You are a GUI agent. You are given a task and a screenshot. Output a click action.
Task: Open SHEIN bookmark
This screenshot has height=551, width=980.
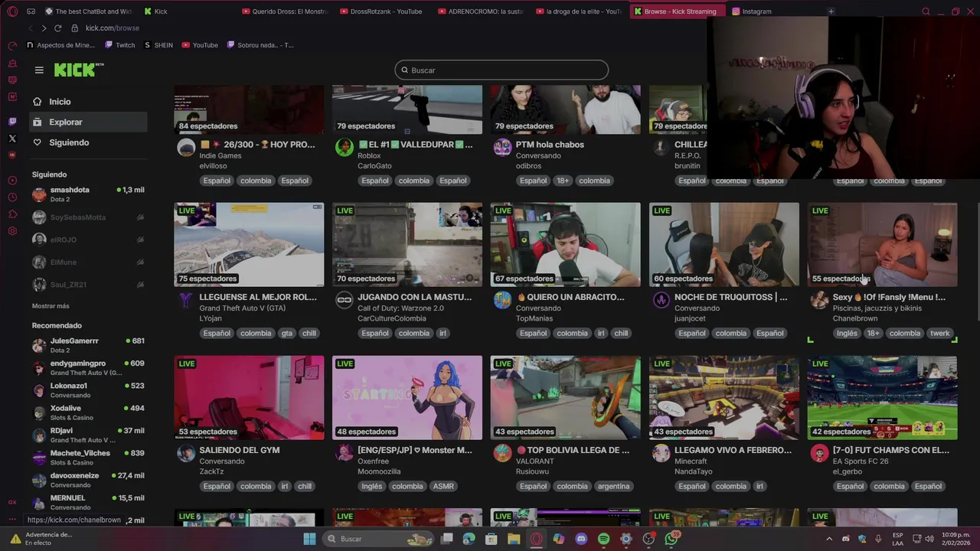(158, 45)
